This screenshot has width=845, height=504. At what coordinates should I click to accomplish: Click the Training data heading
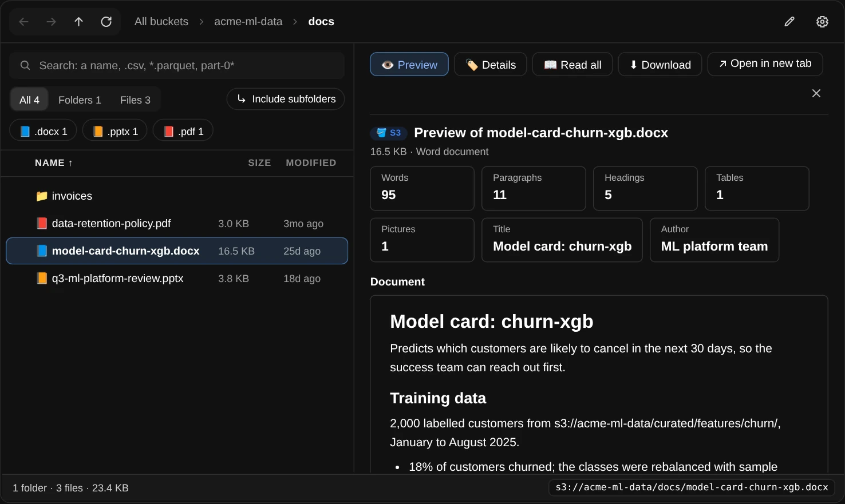[x=438, y=398]
